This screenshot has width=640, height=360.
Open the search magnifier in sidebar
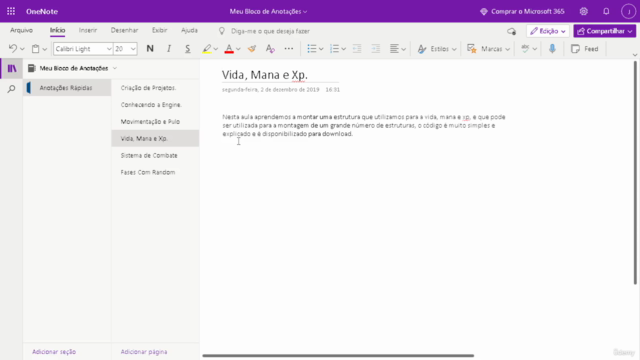pos(11,89)
